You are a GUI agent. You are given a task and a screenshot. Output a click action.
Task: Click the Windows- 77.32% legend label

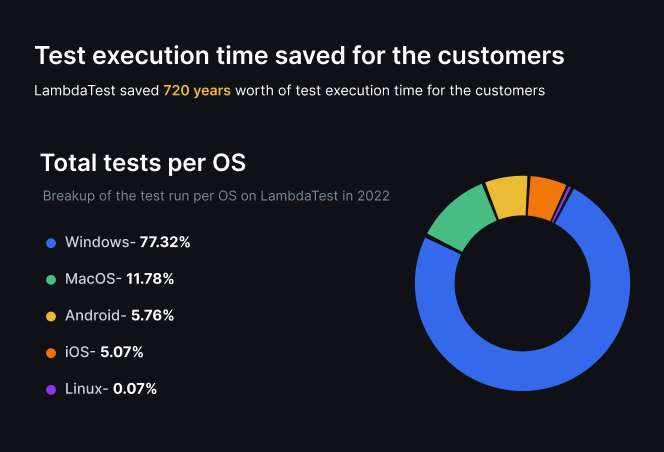pos(127,242)
